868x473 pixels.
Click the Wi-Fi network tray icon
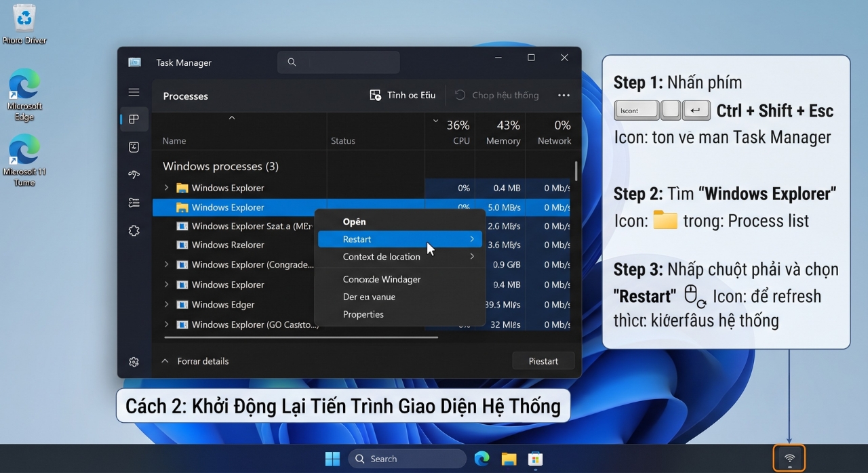pos(789,459)
